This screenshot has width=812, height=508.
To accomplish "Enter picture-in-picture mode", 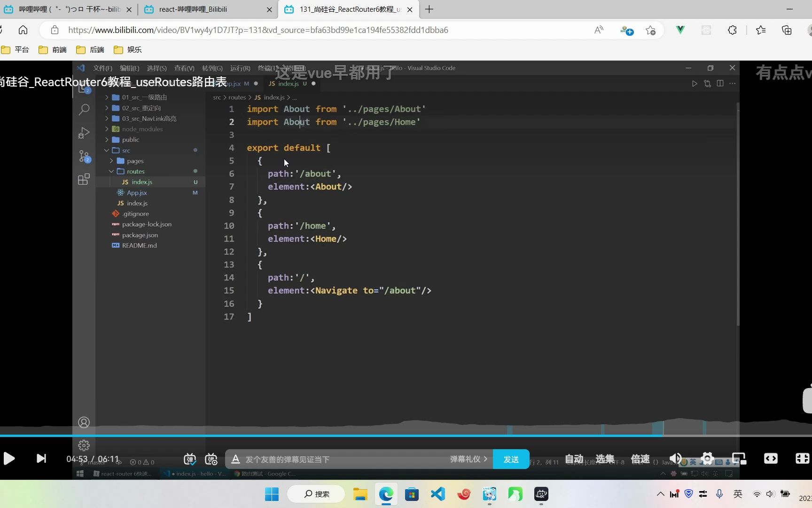I will tap(739, 459).
